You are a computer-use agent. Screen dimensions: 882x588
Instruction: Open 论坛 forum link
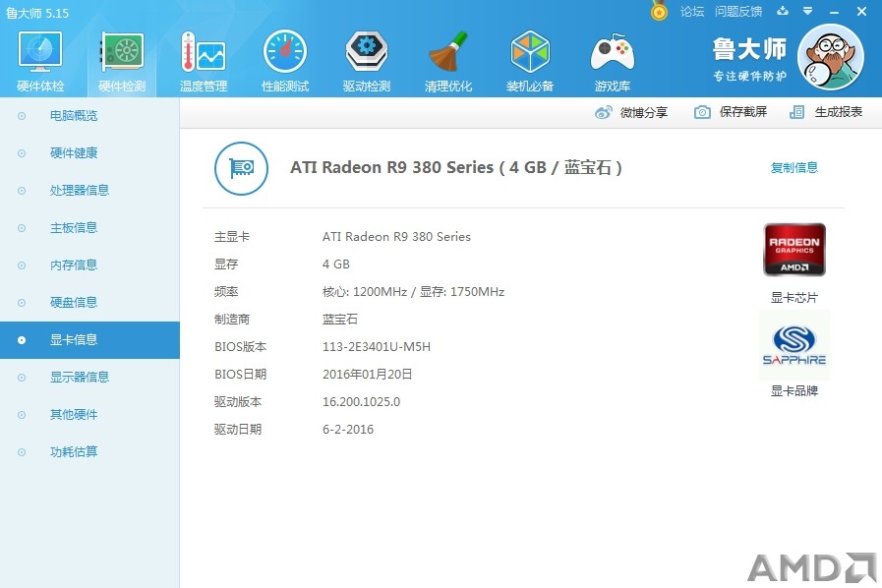point(692,11)
